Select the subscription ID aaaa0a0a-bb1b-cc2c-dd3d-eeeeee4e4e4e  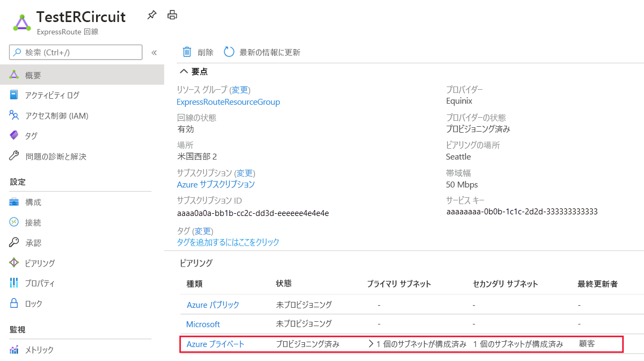253,213
